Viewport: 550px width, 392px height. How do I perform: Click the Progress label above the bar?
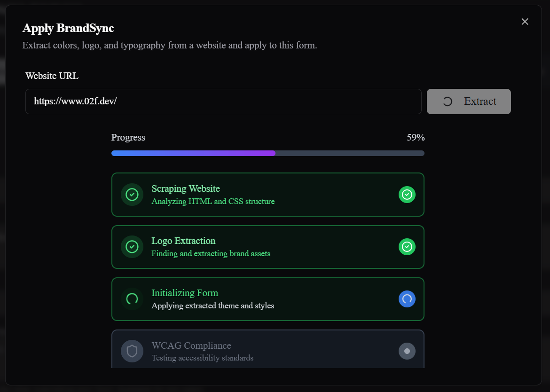point(128,137)
